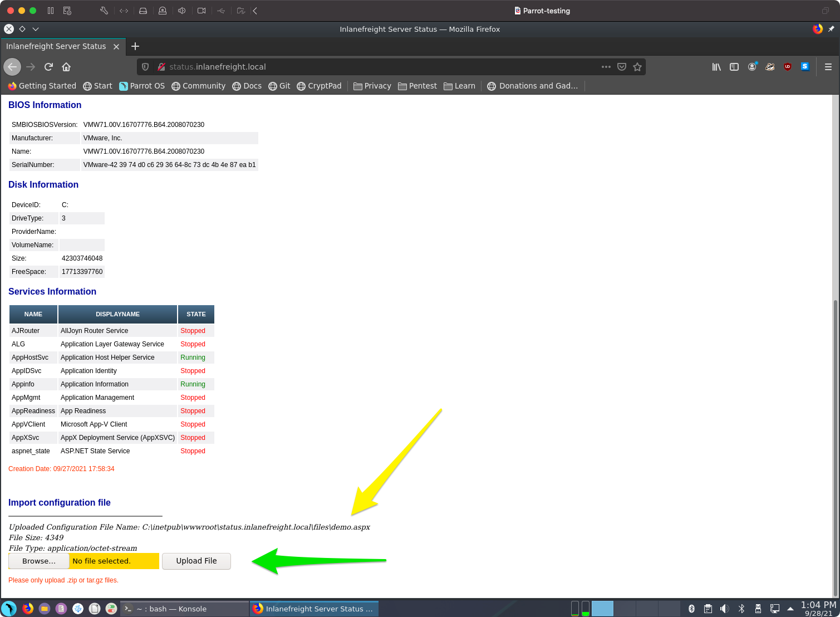Open the volume control tray icon

(724, 609)
